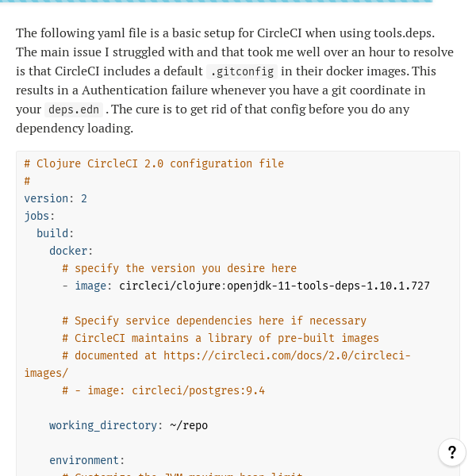Screen dimensions: 476x476
Task: Click the word 'tools.deps.' in the paragraph
Action: click(404, 33)
